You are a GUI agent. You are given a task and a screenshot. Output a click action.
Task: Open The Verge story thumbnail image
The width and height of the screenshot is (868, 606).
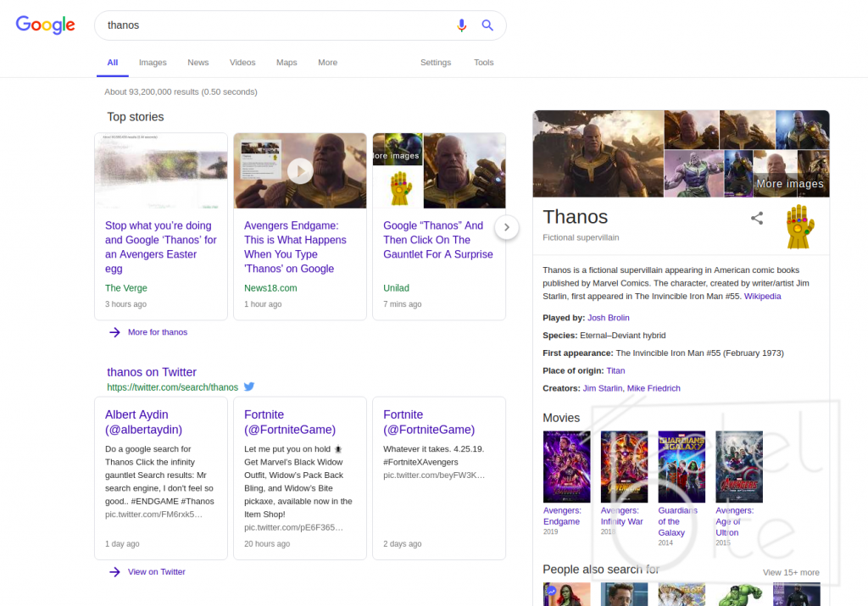[x=161, y=170]
